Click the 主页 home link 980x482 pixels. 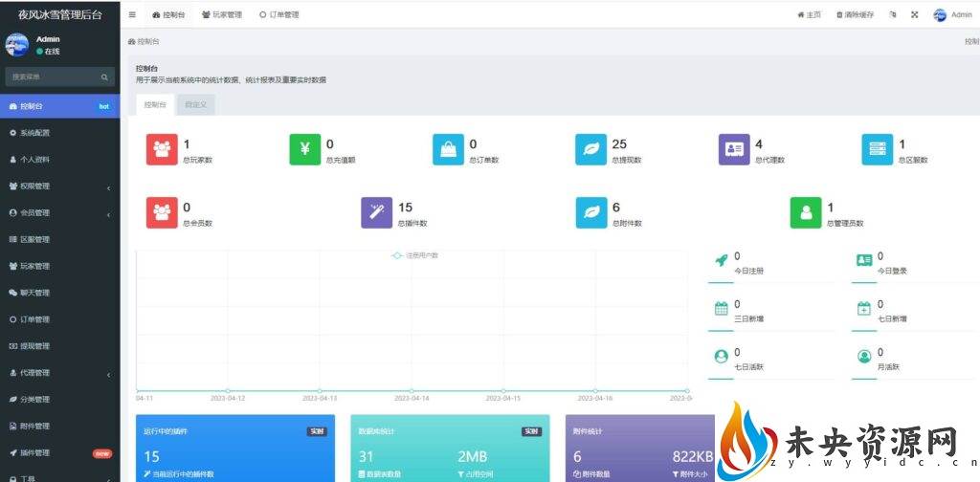[x=810, y=15]
